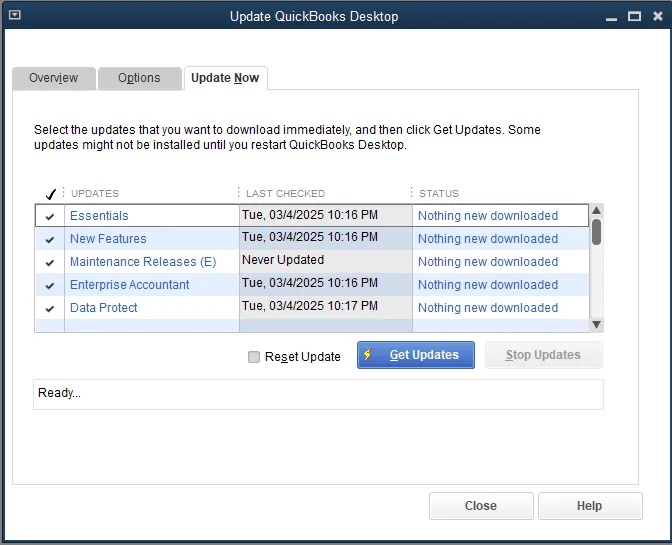The width and height of the screenshot is (672, 545).
Task: Click the Stop Updates button
Action: pos(543,355)
